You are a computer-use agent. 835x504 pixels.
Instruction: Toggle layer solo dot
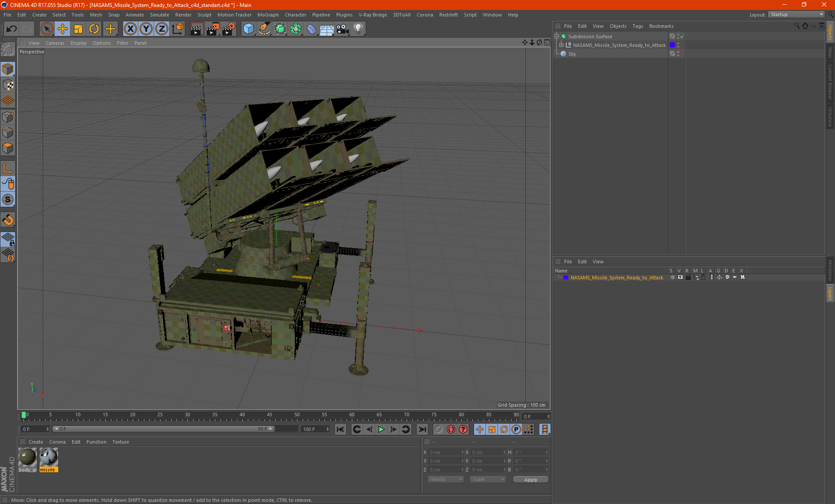(673, 277)
